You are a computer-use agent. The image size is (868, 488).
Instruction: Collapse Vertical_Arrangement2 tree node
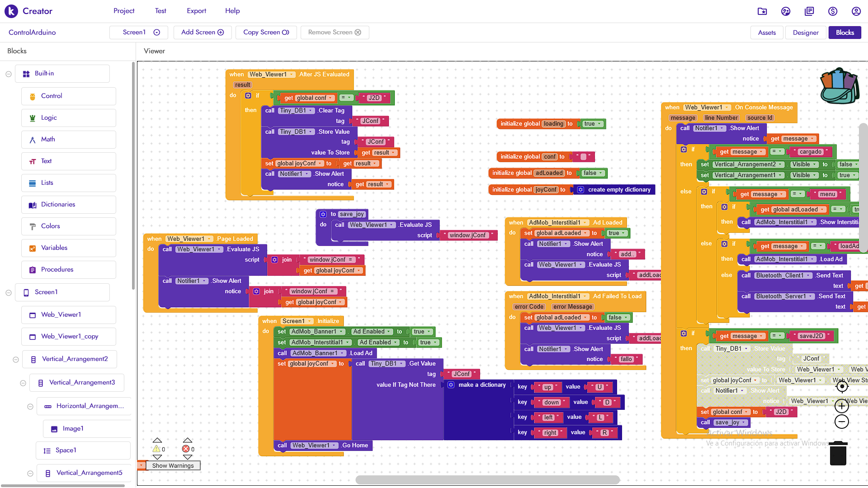click(x=16, y=360)
